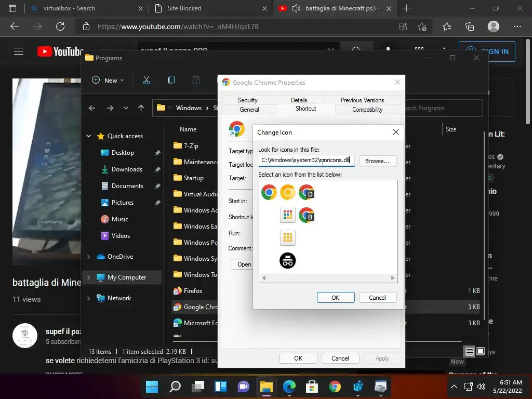Open taskbar Search
532x399 pixels.
175,387
